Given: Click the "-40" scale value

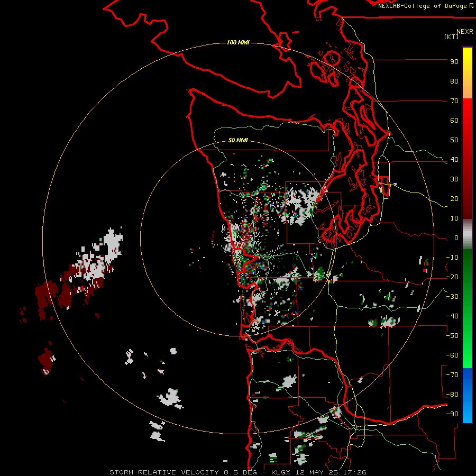Looking at the screenshot, I should click(x=452, y=316).
